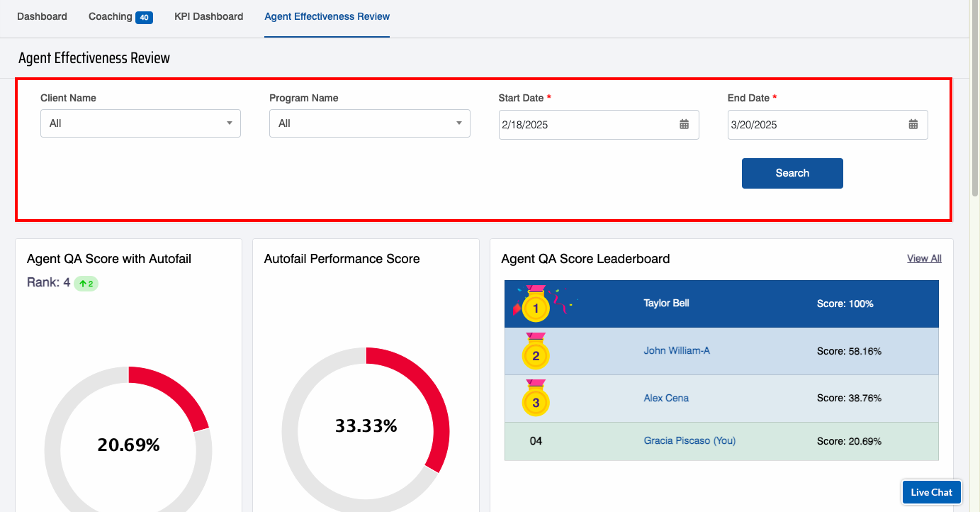
Task: Click the first place gold medal icon
Action: [536, 308]
